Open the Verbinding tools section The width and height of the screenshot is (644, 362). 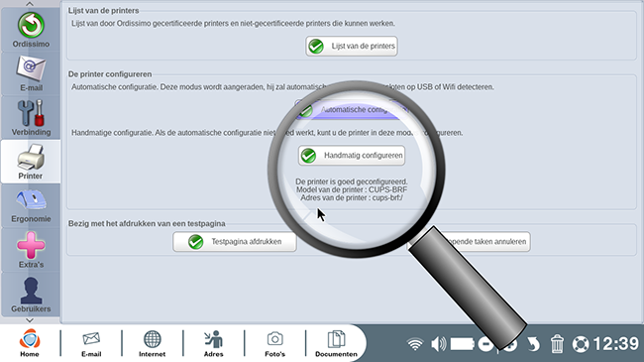31,118
